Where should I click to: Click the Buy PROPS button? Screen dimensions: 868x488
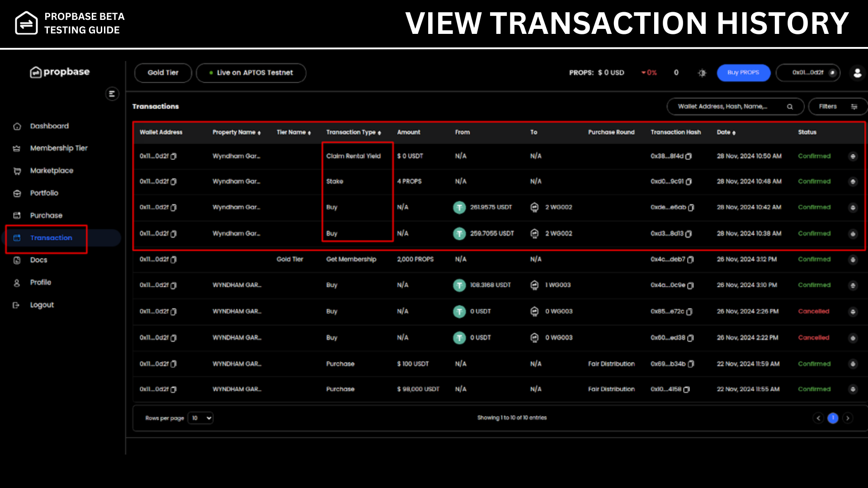click(743, 73)
